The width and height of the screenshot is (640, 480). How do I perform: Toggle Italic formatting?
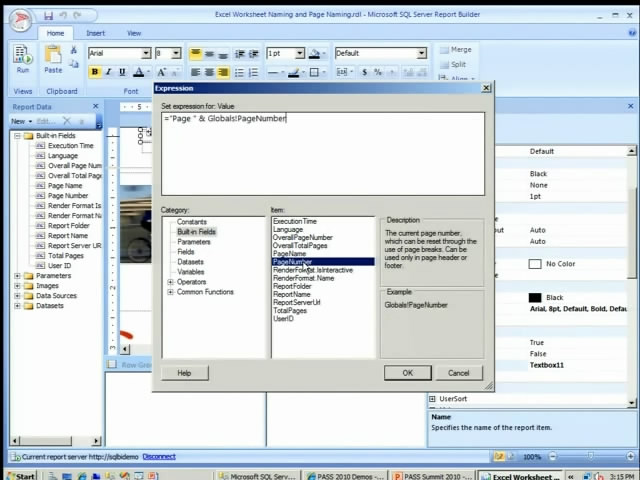click(x=108, y=72)
